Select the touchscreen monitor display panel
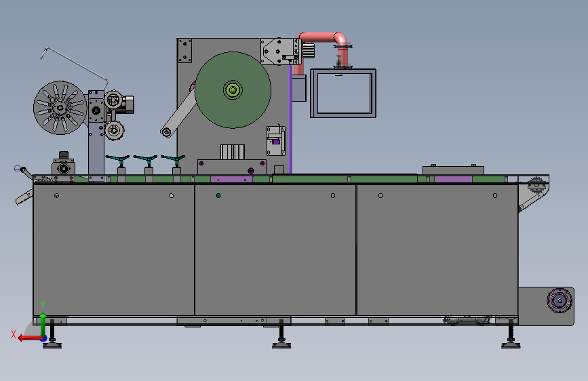Image resolution: width=588 pixels, height=381 pixels. pos(343,94)
